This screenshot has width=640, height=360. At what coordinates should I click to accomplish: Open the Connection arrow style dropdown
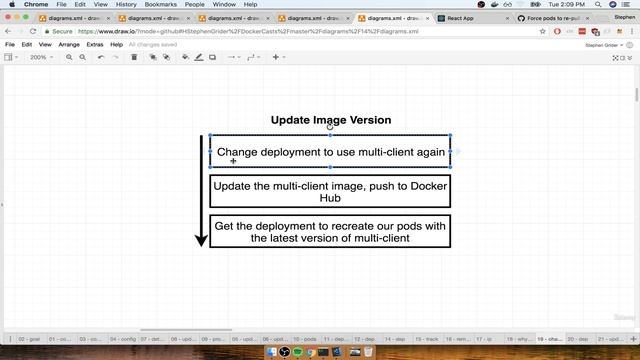pyautogui.click(x=233, y=57)
